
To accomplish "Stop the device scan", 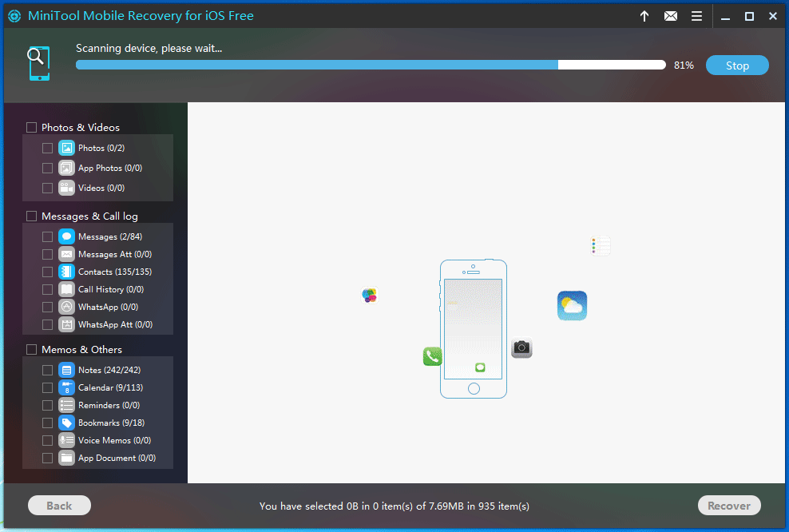I will coord(737,66).
